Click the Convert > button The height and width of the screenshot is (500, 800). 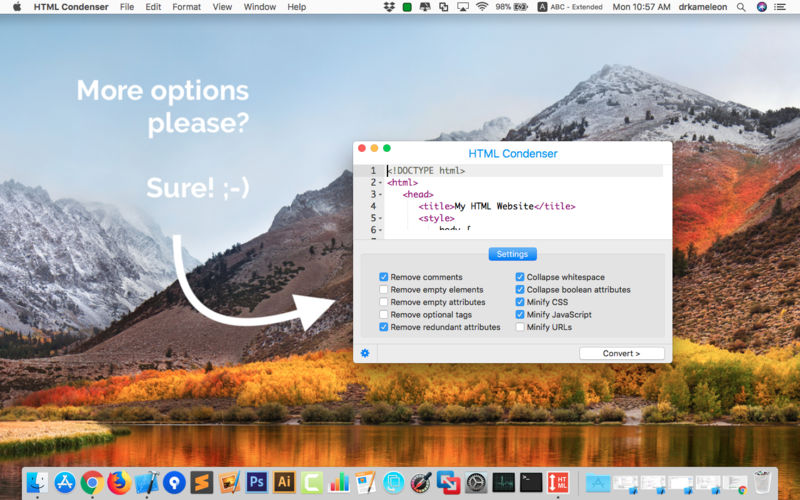[x=621, y=353]
